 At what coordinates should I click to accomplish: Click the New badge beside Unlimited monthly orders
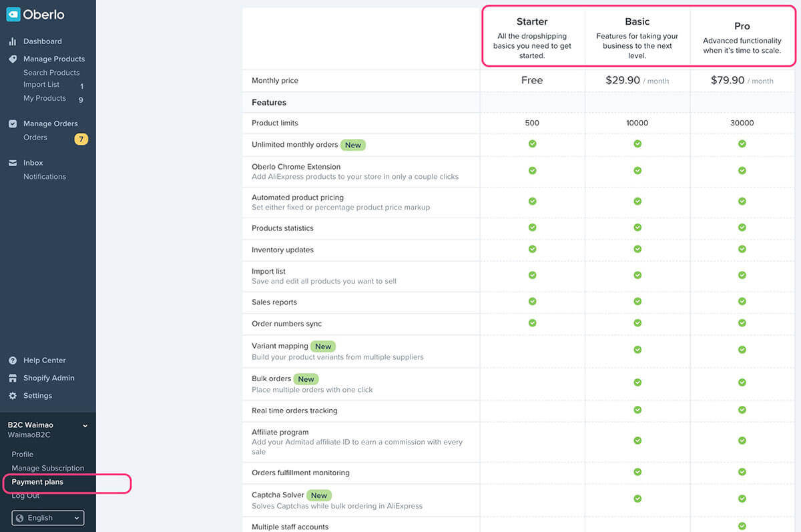coord(353,145)
